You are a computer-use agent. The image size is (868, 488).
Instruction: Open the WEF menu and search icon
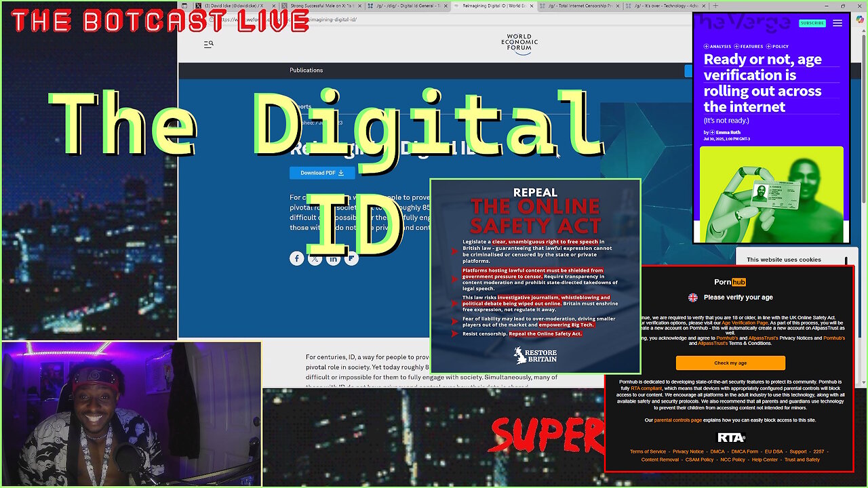209,44
